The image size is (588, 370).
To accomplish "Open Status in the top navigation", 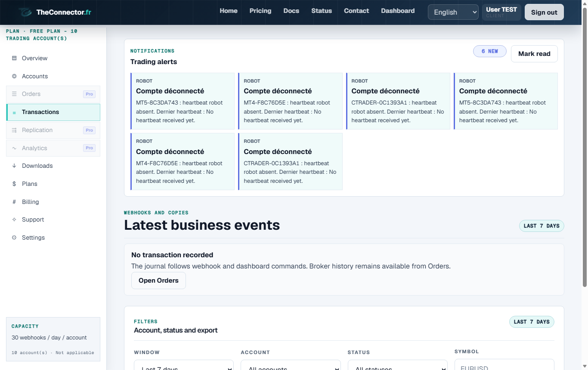I will tap(322, 11).
